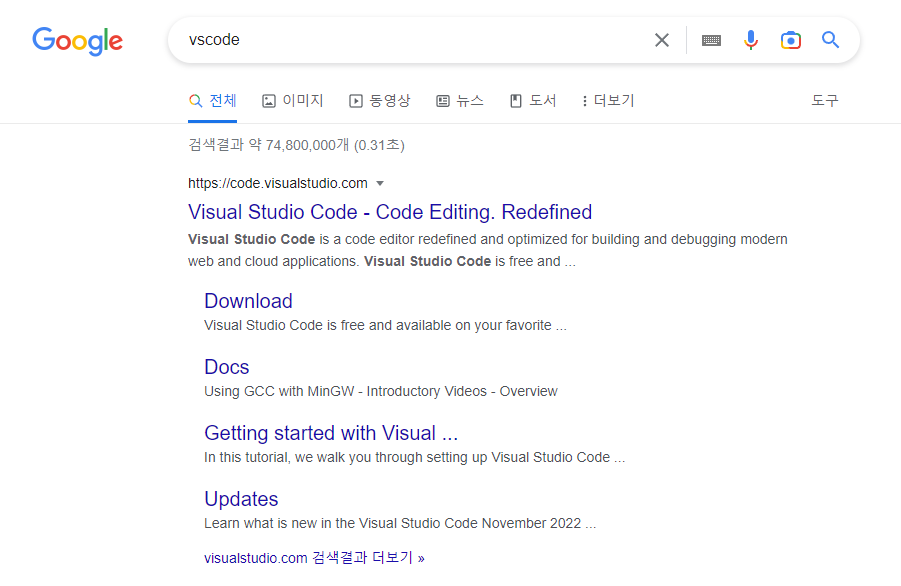Click the Using GCC with MinGW description text
Viewport: 901px width, 586px height.
pyautogui.click(x=380, y=391)
